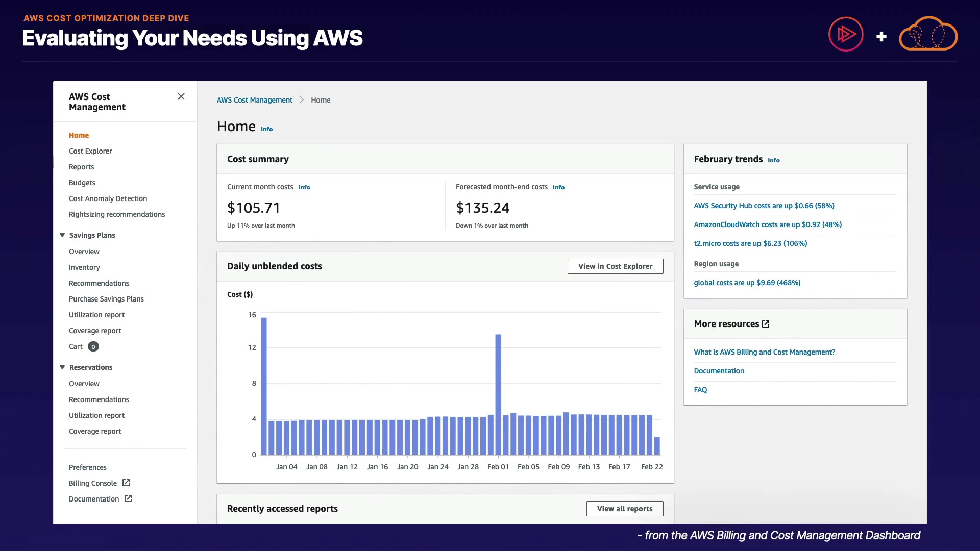Open the FAQ resource link
This screenshot has width=980, height=551.
coord(700,390)
